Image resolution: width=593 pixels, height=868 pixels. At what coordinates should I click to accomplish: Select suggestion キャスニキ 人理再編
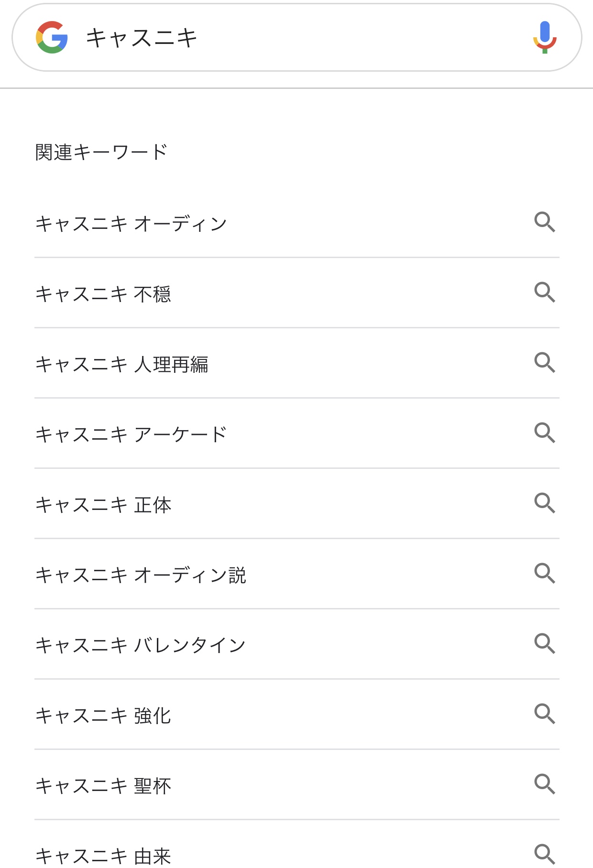122,364
